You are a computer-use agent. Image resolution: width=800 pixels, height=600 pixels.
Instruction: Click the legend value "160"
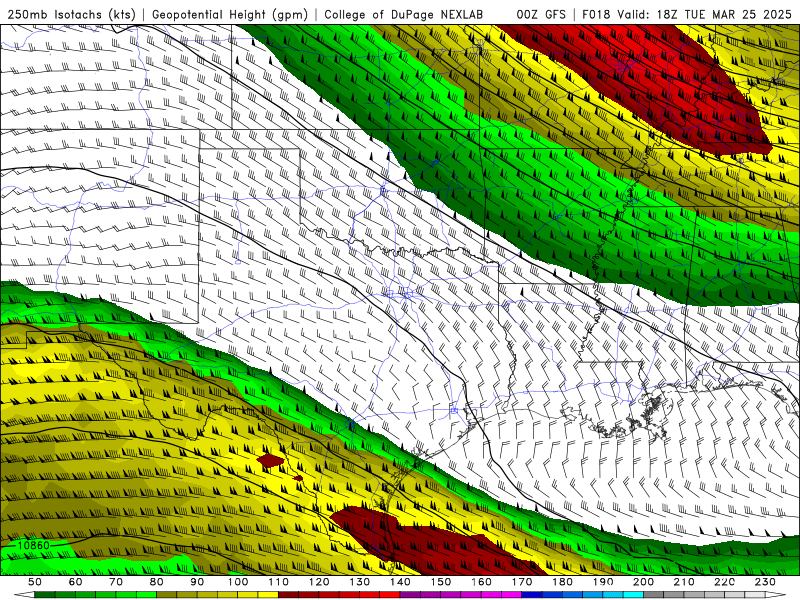coord(481,582)
